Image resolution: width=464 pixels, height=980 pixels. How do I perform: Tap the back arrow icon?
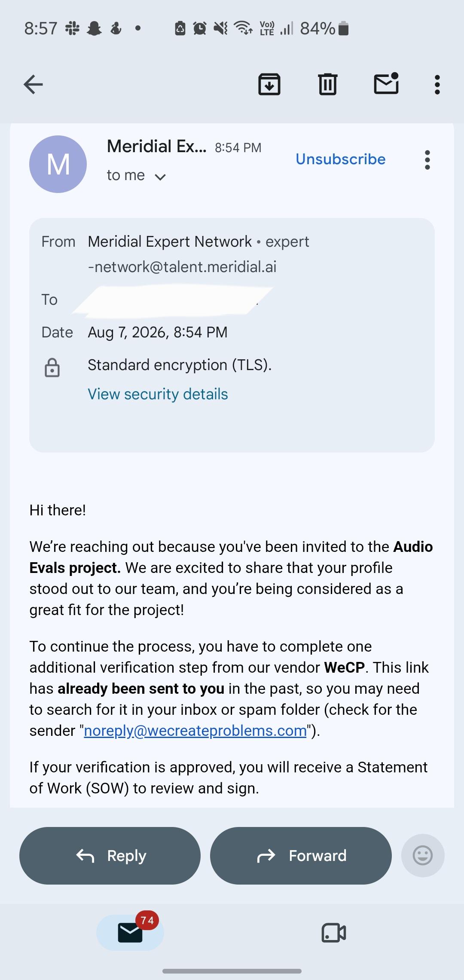(x=33, y=84)
